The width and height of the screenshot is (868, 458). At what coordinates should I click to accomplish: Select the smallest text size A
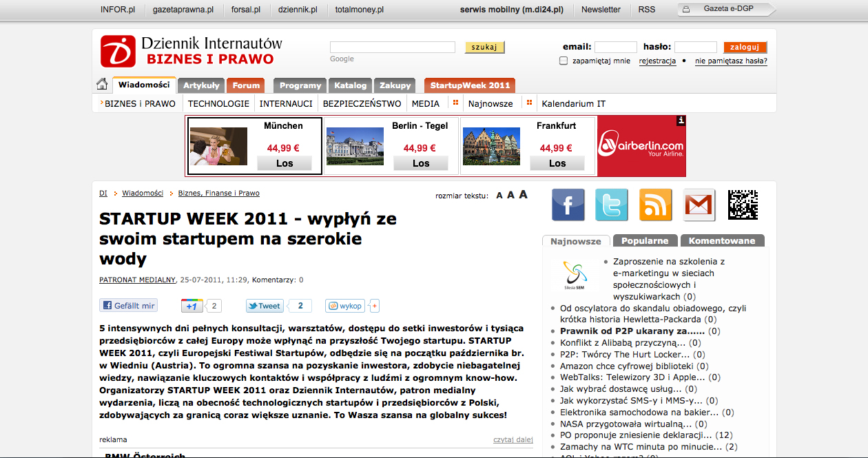point(499,196)
